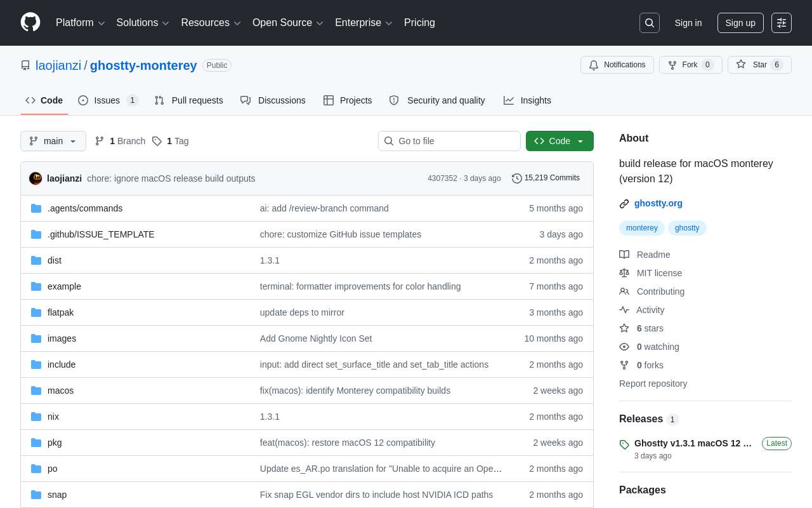Expand the Enterprise menu
Viewport: 812px width, 508px height.
click(363, 23)
